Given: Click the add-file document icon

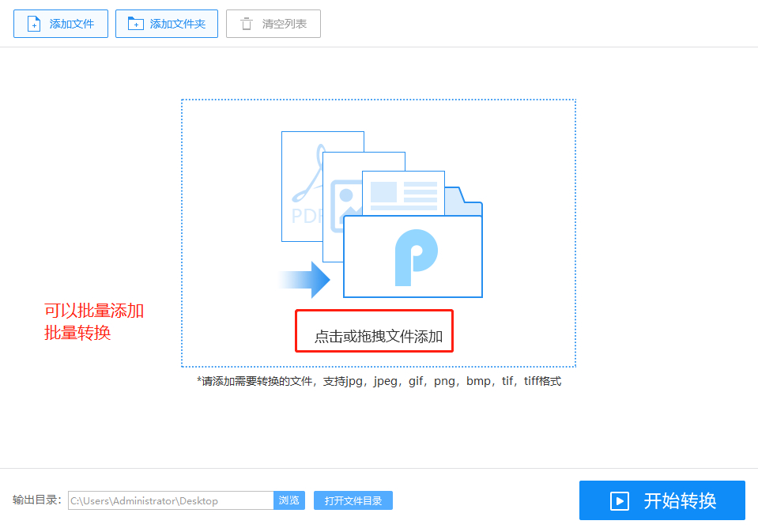Looking at the screenshot, I should [34, 24].
